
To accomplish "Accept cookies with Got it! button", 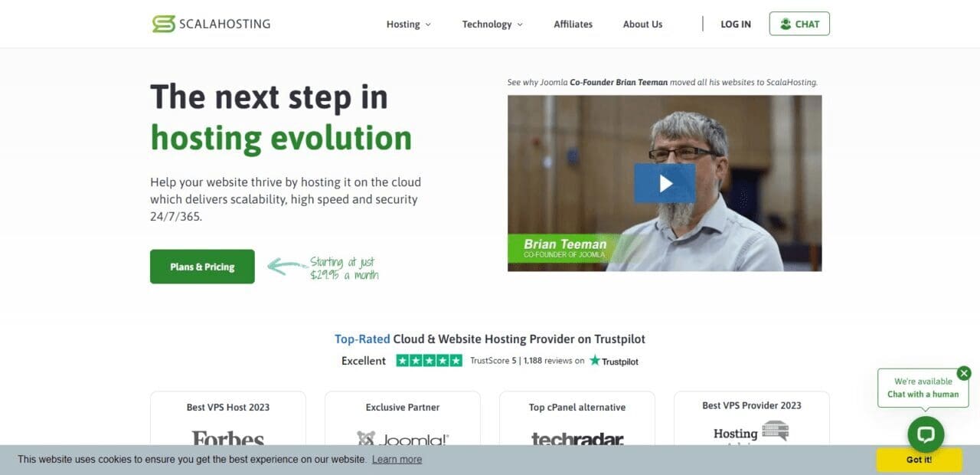I will (x=919, y=460).
